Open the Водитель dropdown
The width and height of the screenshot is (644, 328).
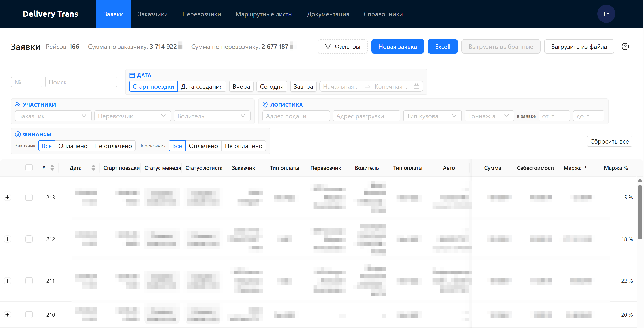click(x=212, y=116)
